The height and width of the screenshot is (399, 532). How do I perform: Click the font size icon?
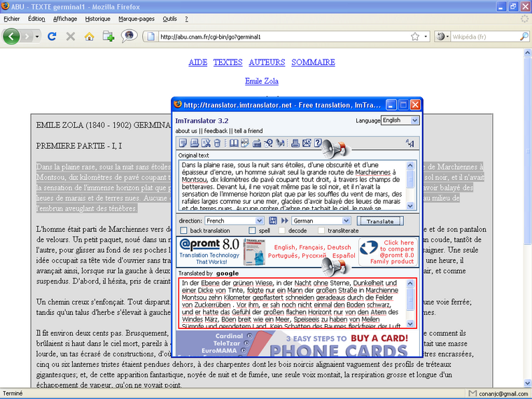click(410, 143)
